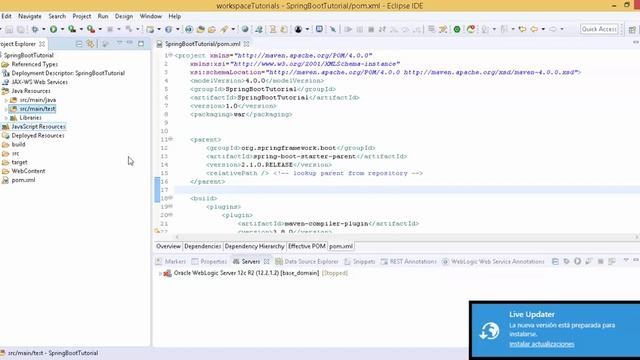The height and width of the screenshot is (360, 640).
Task: Click the green Run button in toolbar
Action: pyautogui.click(x=53, y=29)
